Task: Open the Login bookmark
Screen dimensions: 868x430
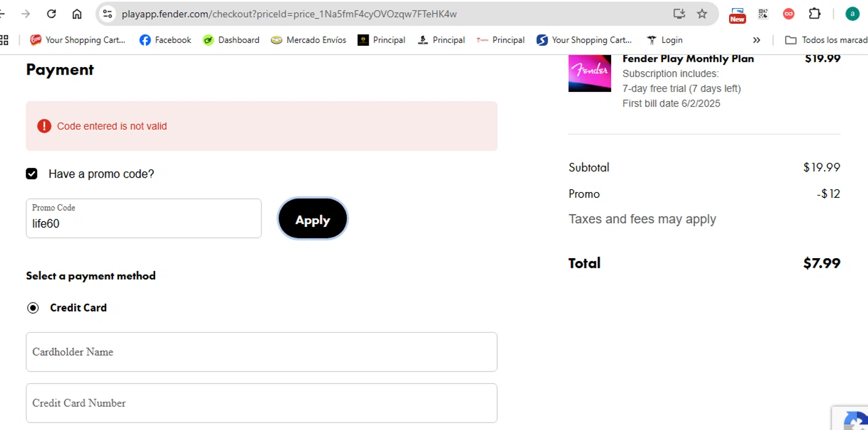Action: click(x=664, y=40)
